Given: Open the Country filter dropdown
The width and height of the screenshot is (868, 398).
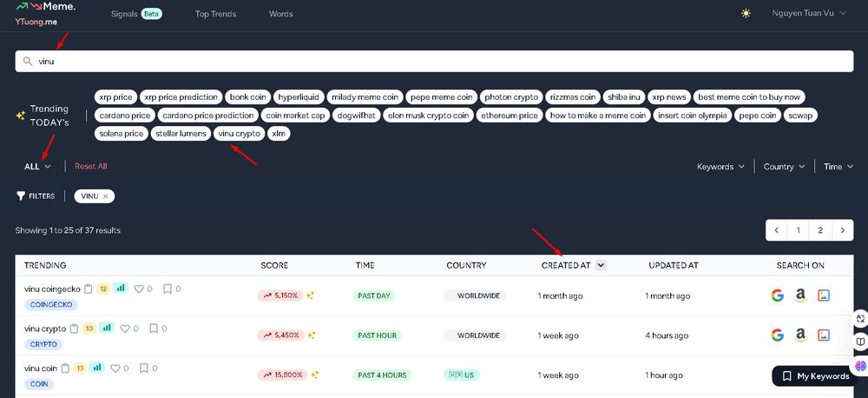Looking at the screenshot, I should (x=784, y=166).
